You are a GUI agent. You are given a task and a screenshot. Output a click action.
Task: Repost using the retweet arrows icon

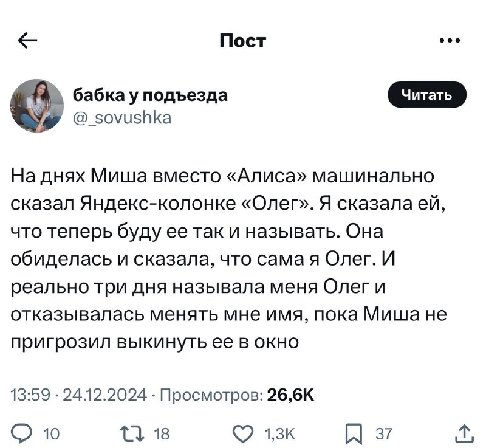(132, 433)
